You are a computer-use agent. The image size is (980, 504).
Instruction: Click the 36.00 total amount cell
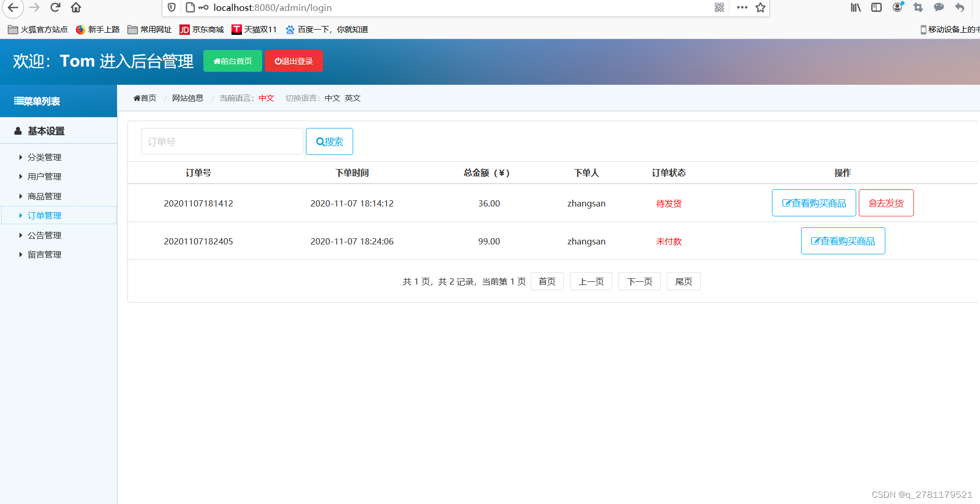tap(489, 203)
